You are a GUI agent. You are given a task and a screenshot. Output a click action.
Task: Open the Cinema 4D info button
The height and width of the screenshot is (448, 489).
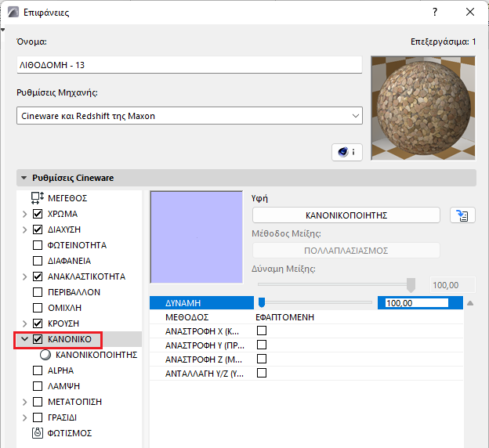pyautogui.click(x=347, y=152)
